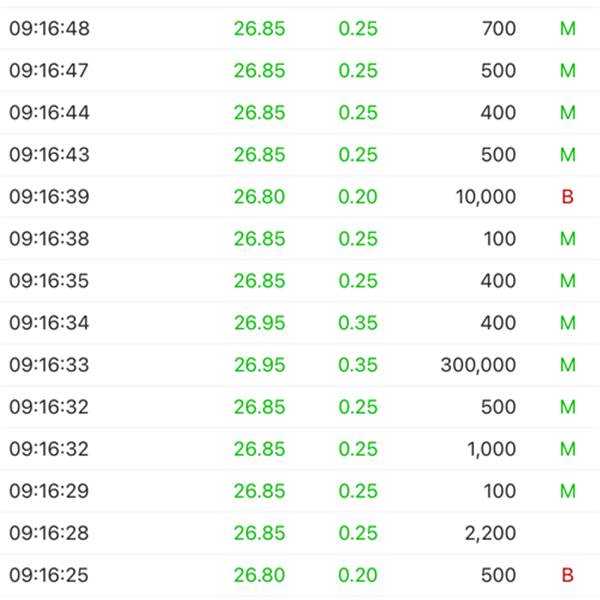This screenshot has height=600, width=600.
Task: Open the trade at 09:16:44
Action: 300,113
